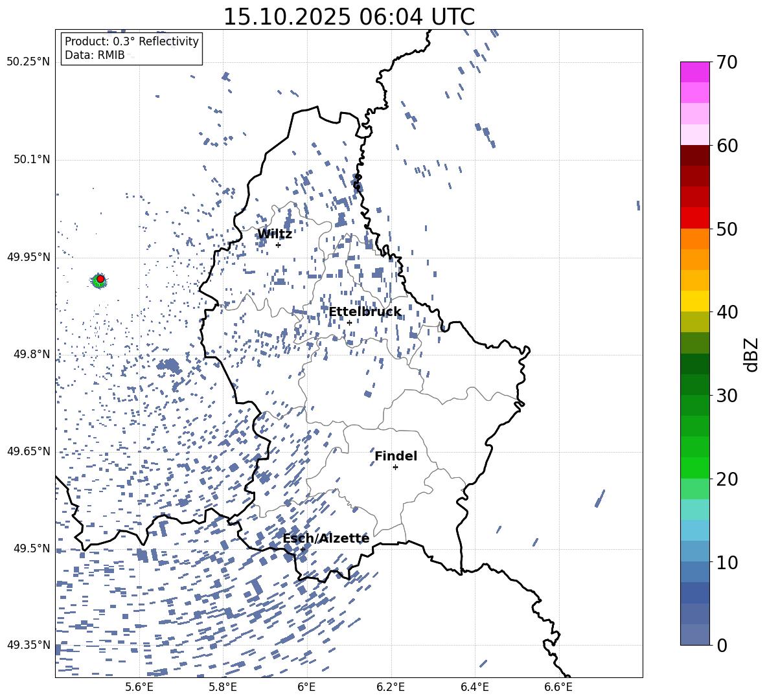Screen dimensions: 767x700
Task: Click the colorbar tick label 20
Action: pyautogui.click(x=727, y=479)
